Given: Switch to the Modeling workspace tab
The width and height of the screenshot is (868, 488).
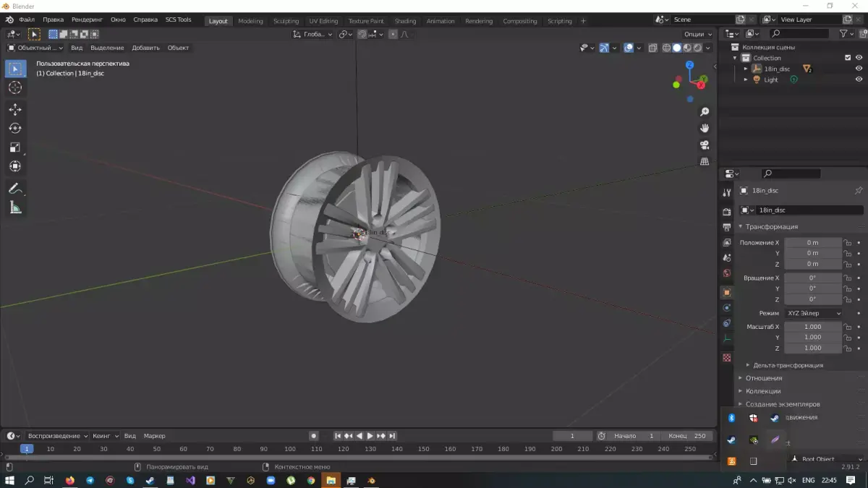Looking at the screenshot, I should 250,21.
